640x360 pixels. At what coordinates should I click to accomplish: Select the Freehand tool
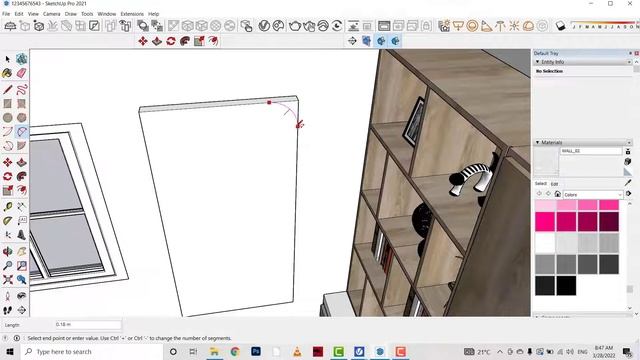[x=22, y=89]
